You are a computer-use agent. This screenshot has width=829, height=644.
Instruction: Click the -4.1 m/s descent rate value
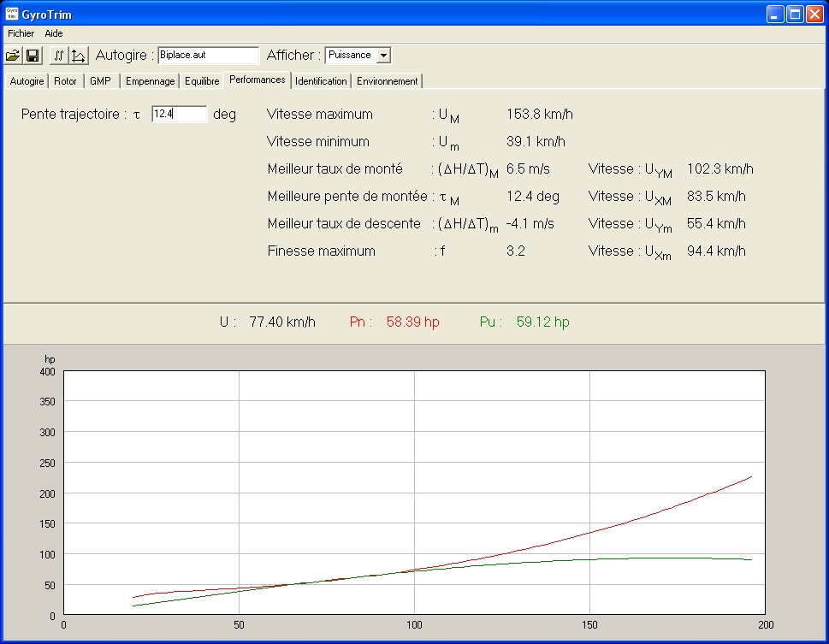coord(530,224)
